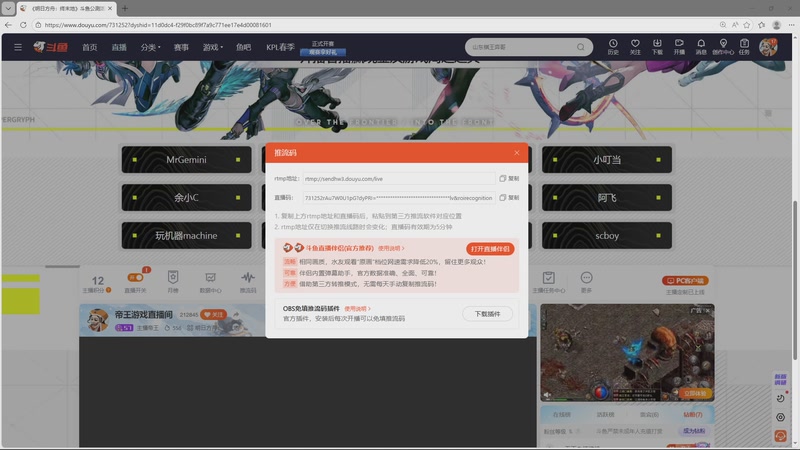800x450 pixels.
Task: Click the Douyu 斗鱼 logo
Action: click(51, 47)
